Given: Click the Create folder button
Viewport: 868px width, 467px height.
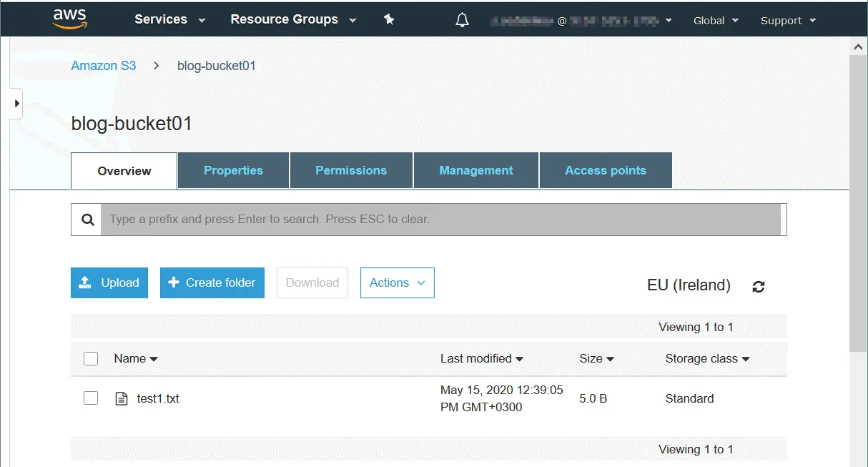Looking at the screenshot, I should click(x=212, y=282).
